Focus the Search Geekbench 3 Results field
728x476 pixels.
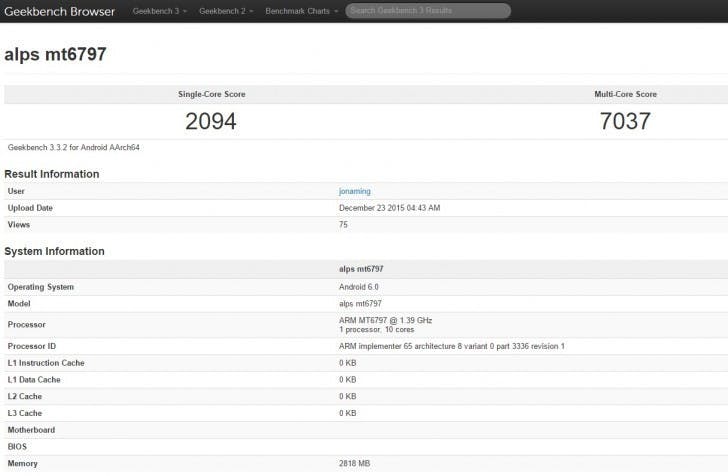pos(428,11)
